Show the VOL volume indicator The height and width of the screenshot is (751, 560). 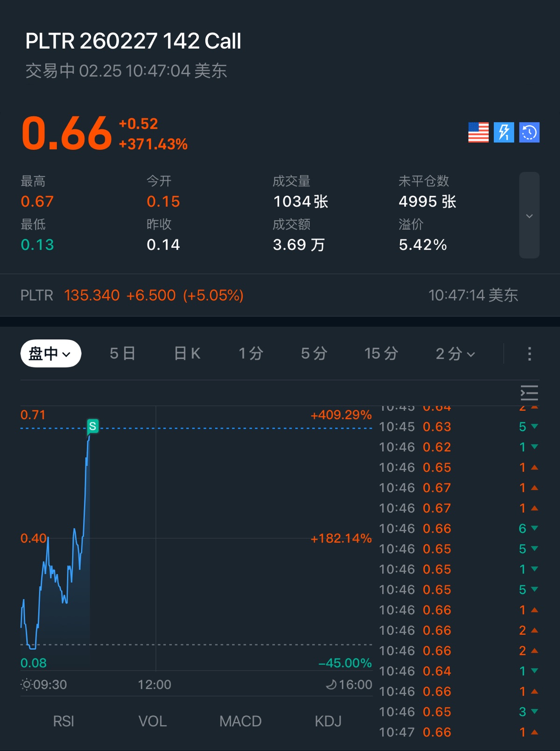[153, 721]
